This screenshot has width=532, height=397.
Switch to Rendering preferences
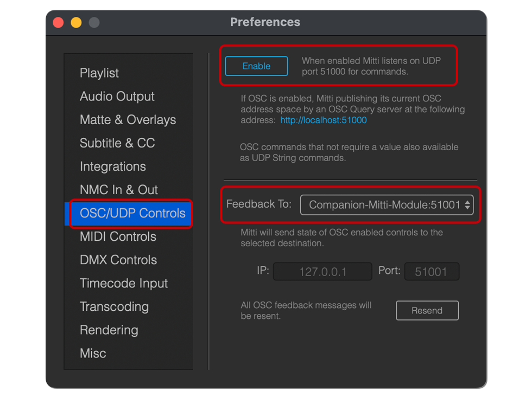[x=109, y=330]
